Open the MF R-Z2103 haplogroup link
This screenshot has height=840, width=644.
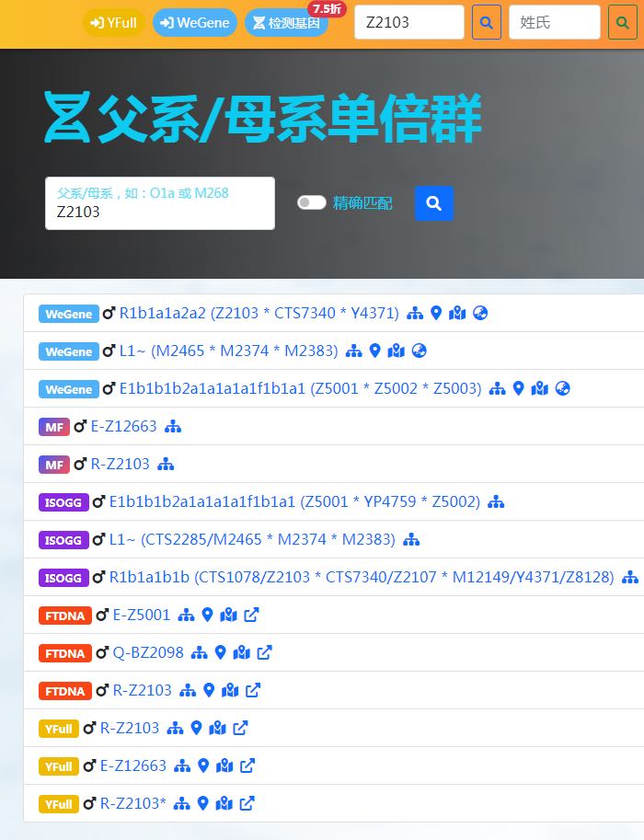pyautogui.click(x=120, y=465)
